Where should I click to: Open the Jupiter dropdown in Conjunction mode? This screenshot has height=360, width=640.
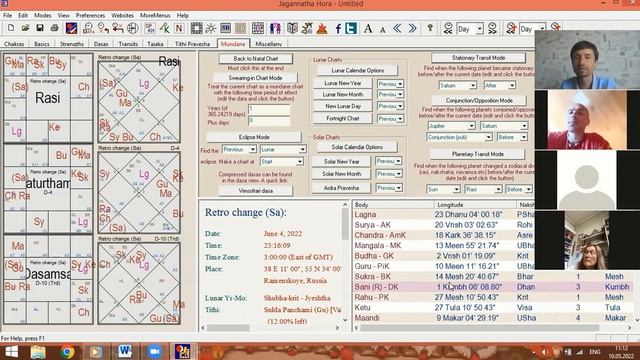coord(451,126)
